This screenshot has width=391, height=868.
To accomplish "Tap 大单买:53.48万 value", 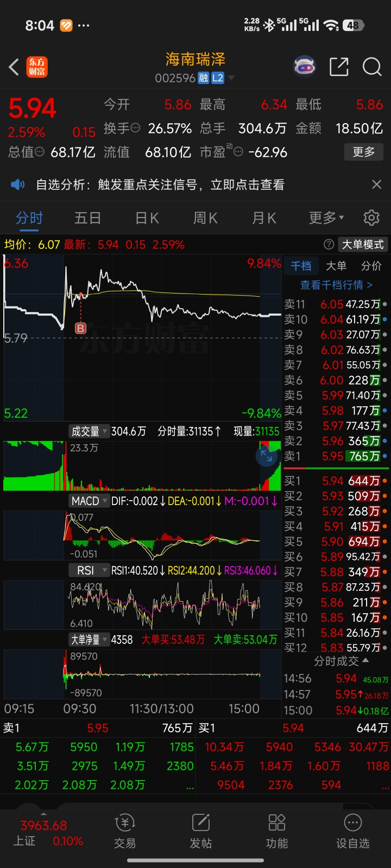I will [x=173, y=640].
